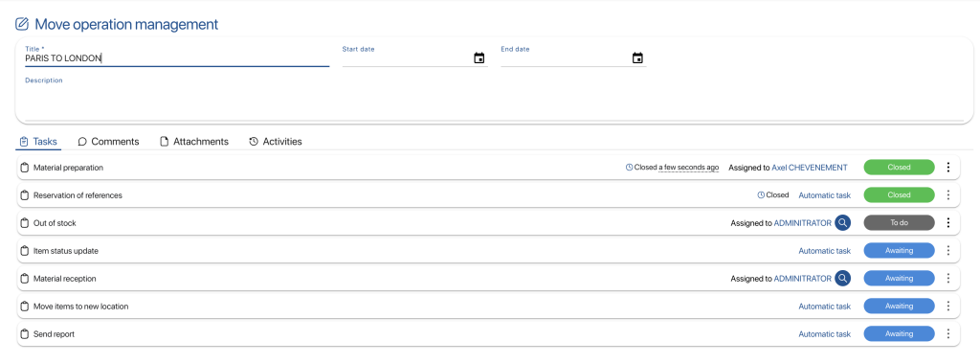Open three-dot menu for Reservation of references

click(948, 195)
